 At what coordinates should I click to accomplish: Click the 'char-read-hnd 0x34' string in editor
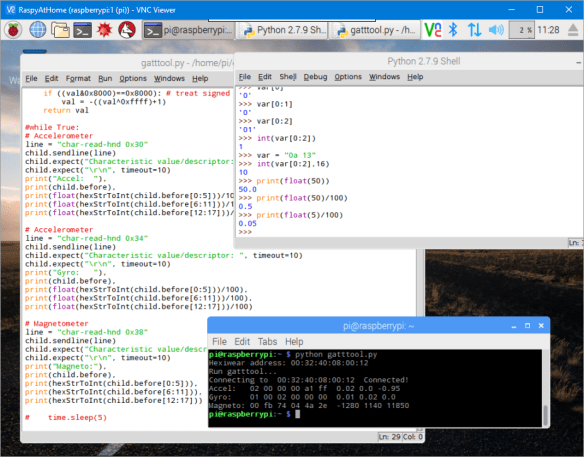click(102, 238)
